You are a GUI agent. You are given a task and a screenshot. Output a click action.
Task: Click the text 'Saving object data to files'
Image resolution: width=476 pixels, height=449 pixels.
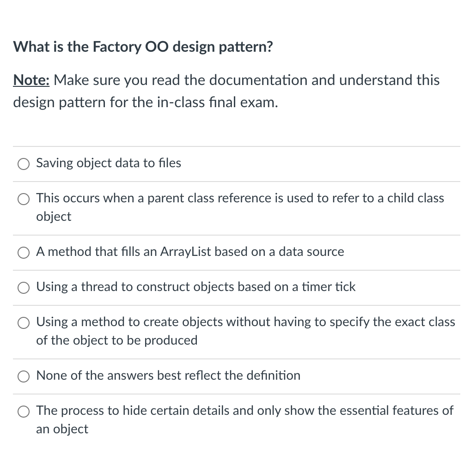[x=109, y=163]
